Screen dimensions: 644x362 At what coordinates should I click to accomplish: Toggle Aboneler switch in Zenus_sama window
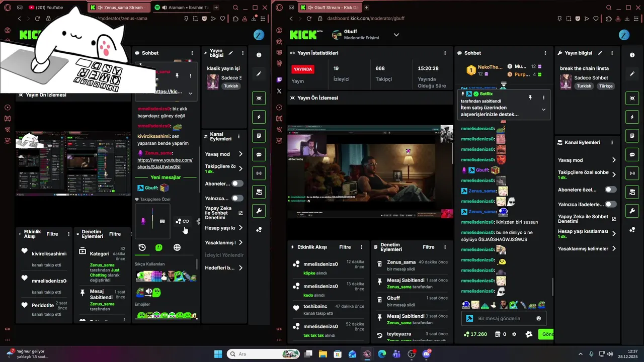click(237, 184)
